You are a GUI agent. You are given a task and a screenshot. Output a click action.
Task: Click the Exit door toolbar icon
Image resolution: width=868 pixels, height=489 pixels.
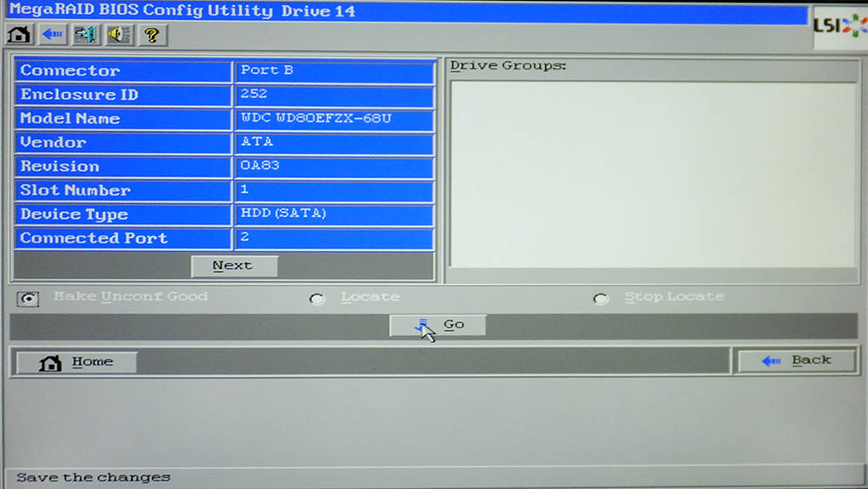pyautogui.click(x=86, y=35)
